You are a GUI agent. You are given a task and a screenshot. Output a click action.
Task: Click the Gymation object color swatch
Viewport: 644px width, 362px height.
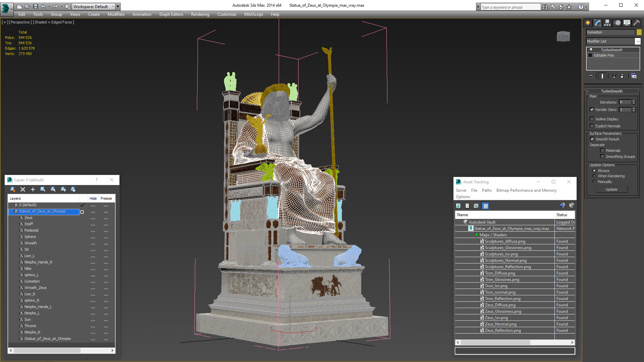coord(639,32)
